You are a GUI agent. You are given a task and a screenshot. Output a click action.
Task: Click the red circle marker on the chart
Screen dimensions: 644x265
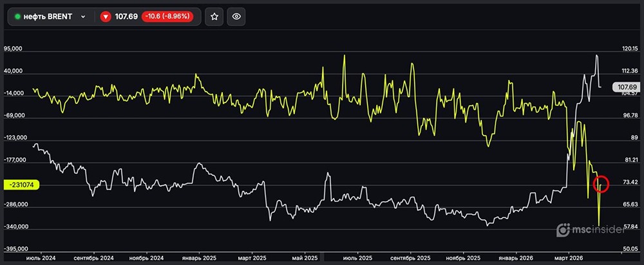(x=600, y=184)
